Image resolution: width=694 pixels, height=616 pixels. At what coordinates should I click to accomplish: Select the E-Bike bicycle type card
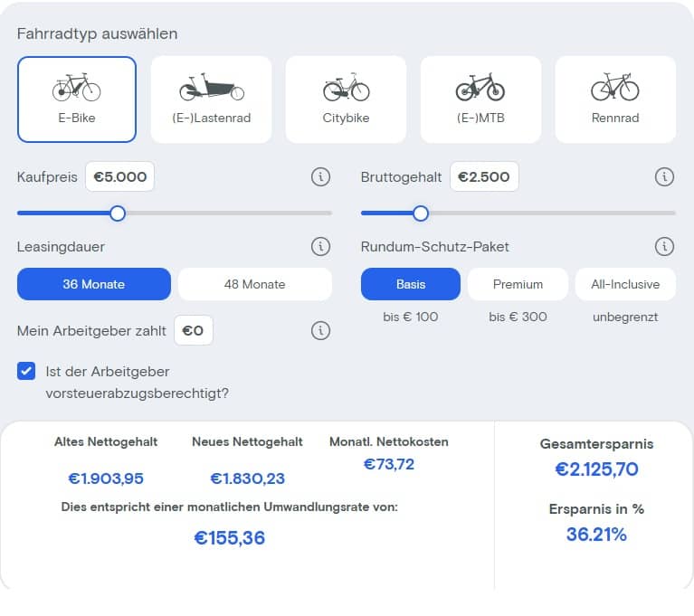click(x=77, y=100)
